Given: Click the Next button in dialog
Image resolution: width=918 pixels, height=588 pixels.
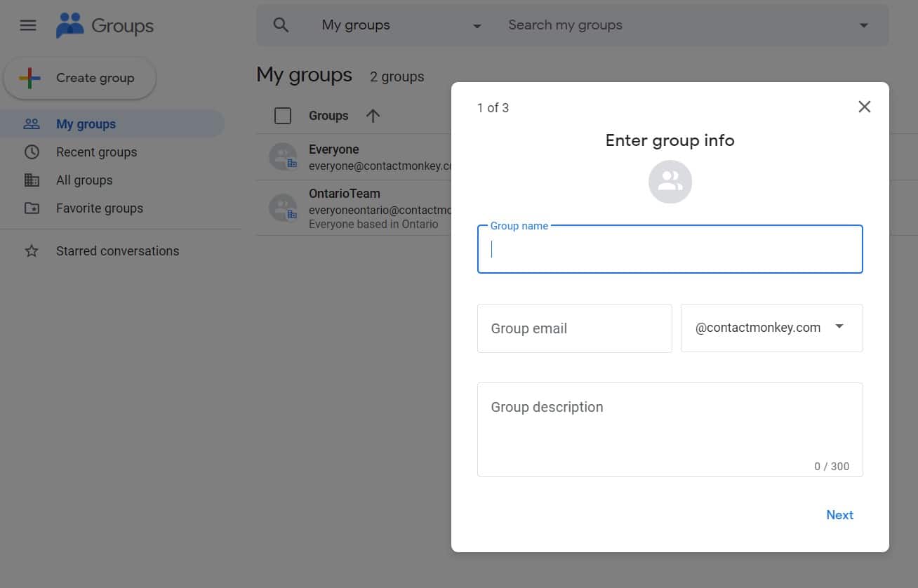Looking at the screenshot, I should (x=839, y=515).
